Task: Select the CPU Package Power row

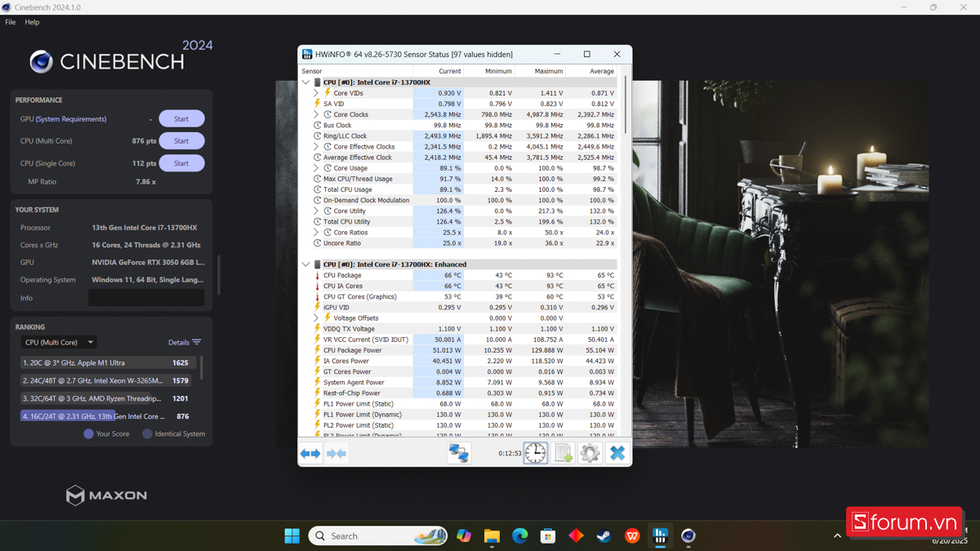Action: [458, 350]
